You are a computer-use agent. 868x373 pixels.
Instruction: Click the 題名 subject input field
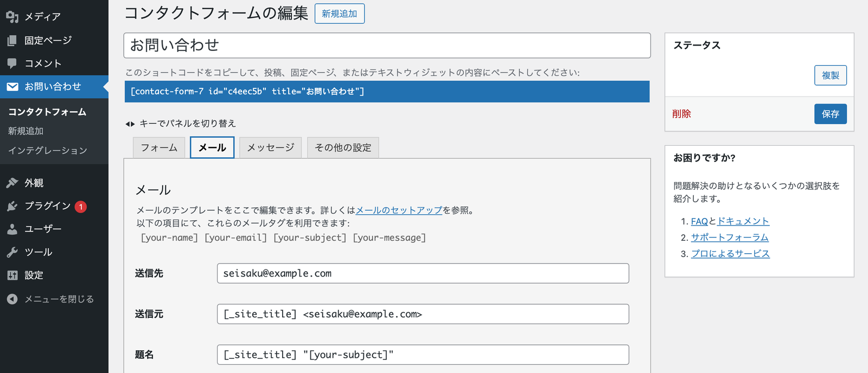(x=423, y=355)
